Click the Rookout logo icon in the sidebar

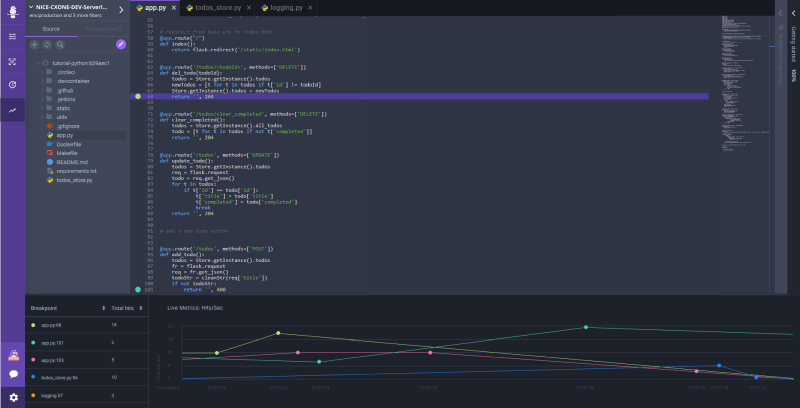pos(12,12)
